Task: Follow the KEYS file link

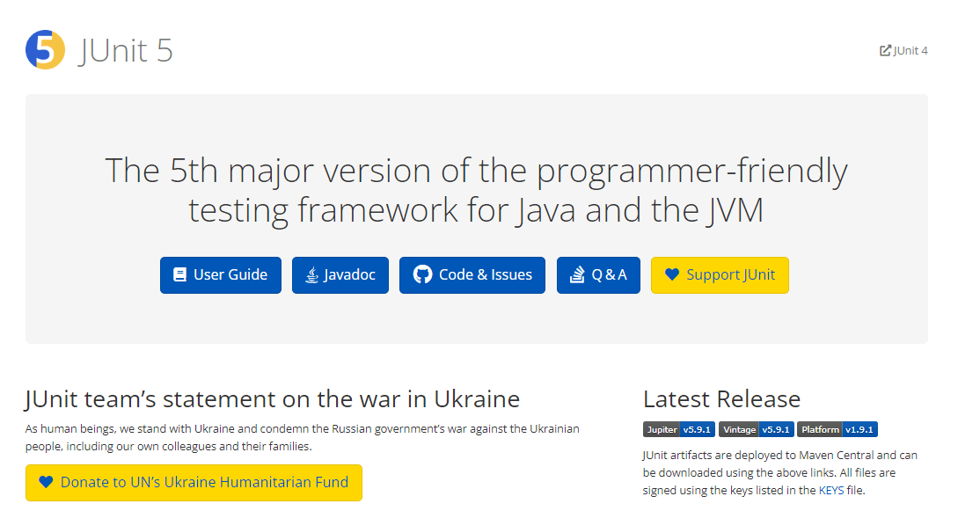Action: [x=830, y=491]
